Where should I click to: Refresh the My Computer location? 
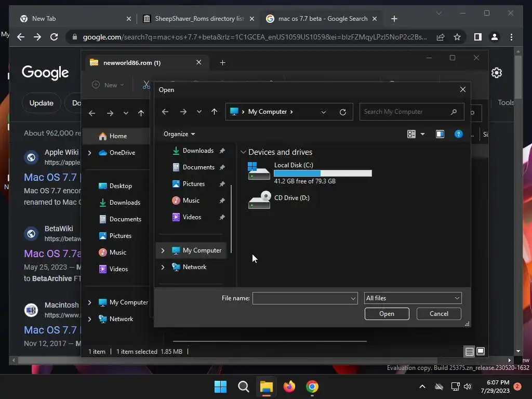point(343,112)
